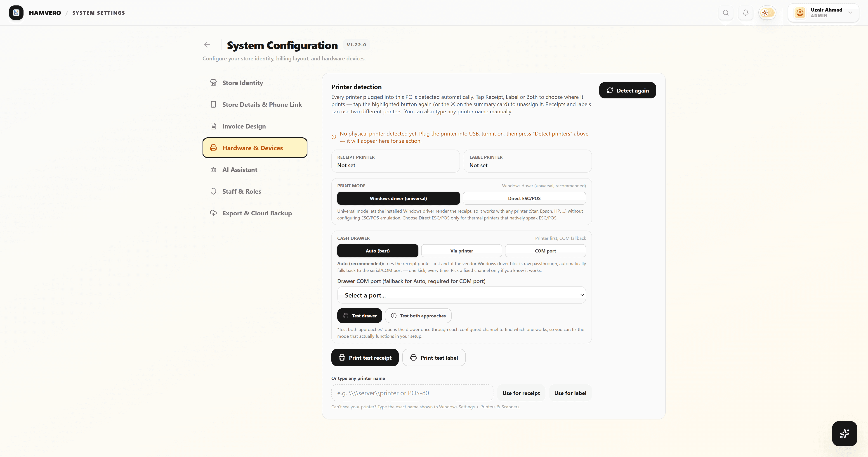The image size is (868, 457).
Task: Click the System Configuration title
Action: (x=282, y=45)
